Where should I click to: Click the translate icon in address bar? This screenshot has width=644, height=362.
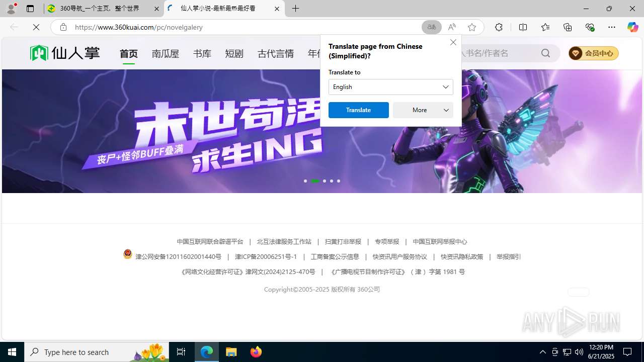pos(431,27)
